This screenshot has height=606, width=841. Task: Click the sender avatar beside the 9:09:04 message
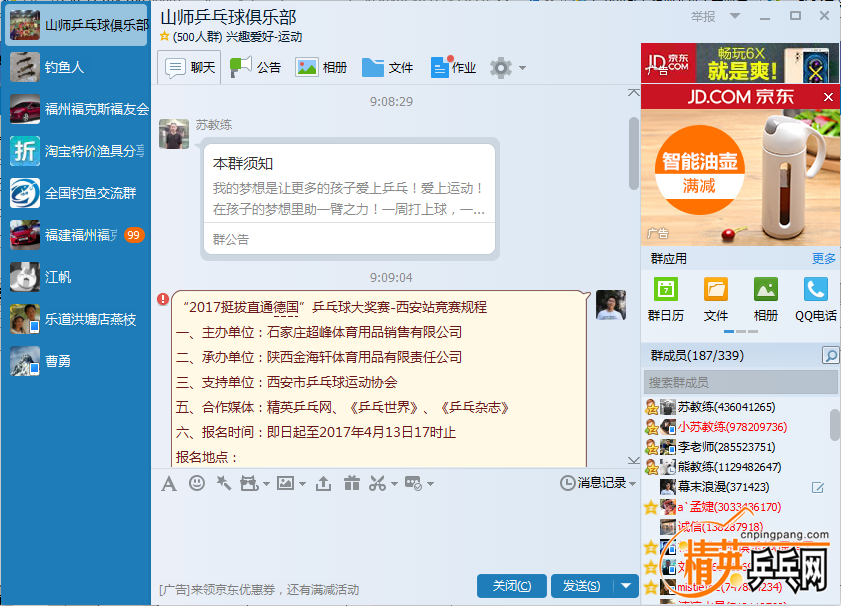pos(611,305)
